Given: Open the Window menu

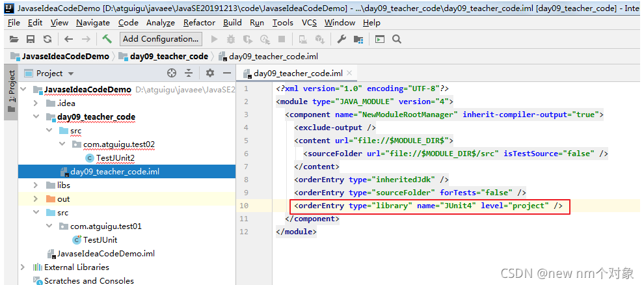Looking at the screenshot, I should pos(340,23).
